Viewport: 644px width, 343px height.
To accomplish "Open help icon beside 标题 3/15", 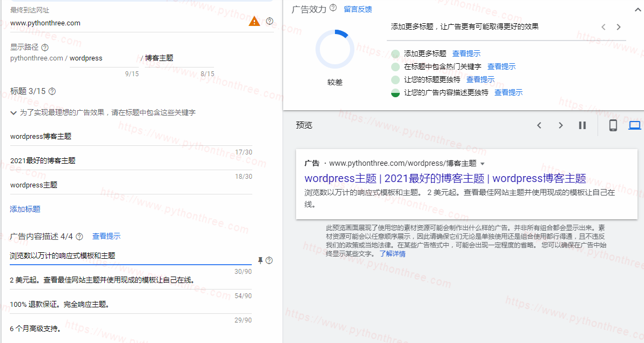I will 52,91.
